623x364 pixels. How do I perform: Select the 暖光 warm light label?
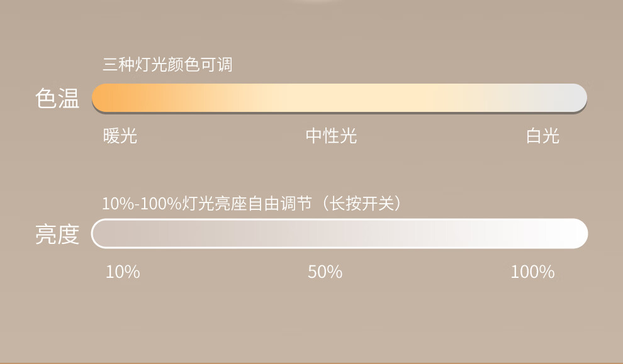click(120, 136)
